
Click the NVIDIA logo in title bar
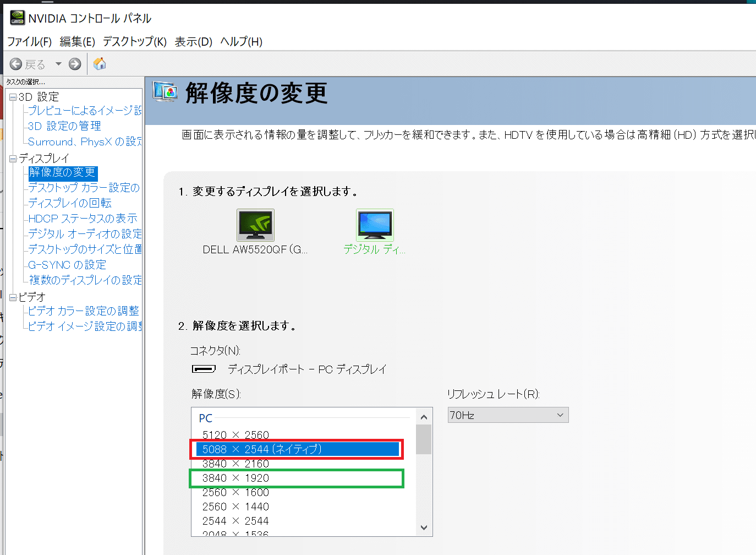(17, 18)
